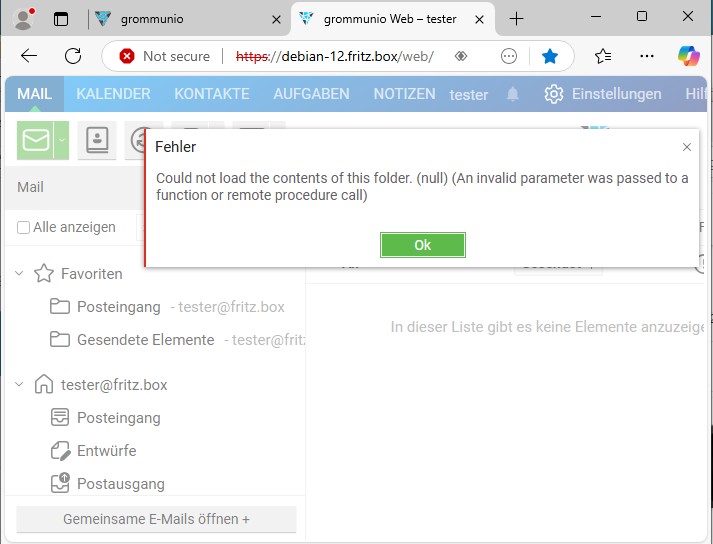Click the notification bell icon
Screen dimensions: 713x544
(x=513, y=94)
